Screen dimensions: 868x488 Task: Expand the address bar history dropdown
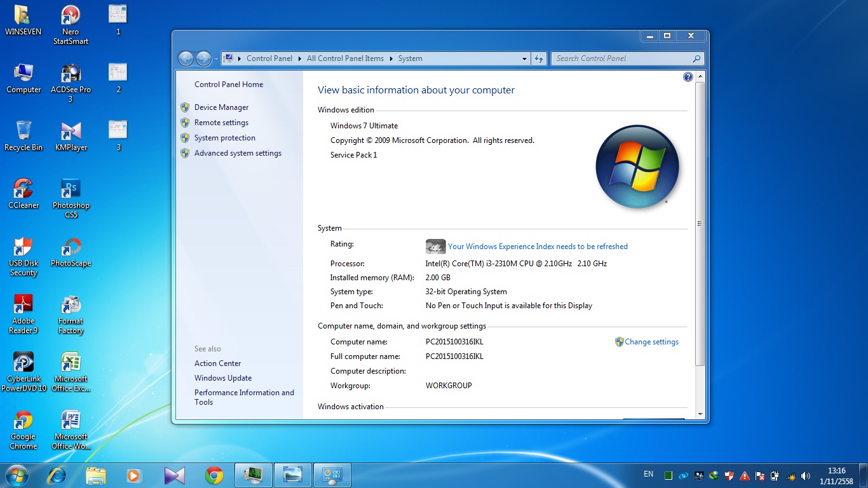click(x=524, y=58)
